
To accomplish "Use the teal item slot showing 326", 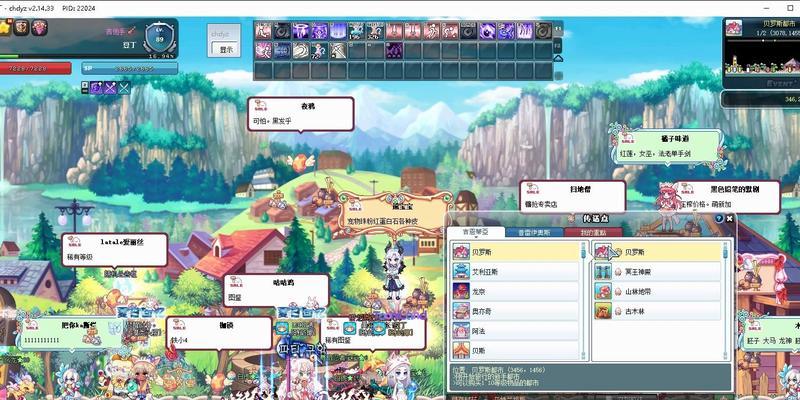I will point(375,31).
